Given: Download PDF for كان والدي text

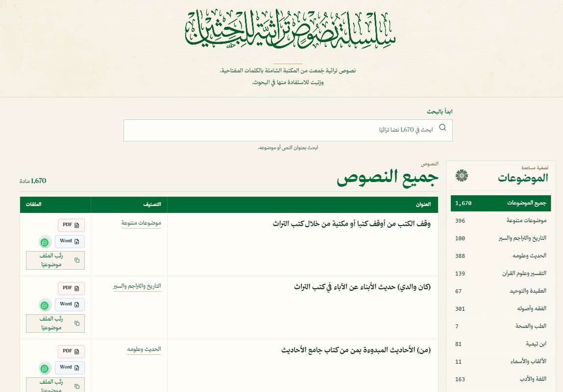Looking at the screenshot, I should point(71,288).
